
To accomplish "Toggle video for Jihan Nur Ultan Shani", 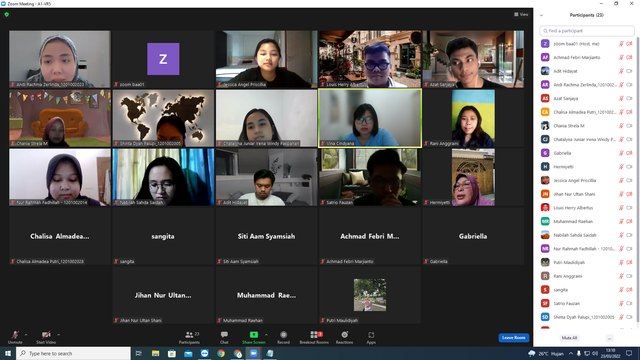I will tap(629, 194).
